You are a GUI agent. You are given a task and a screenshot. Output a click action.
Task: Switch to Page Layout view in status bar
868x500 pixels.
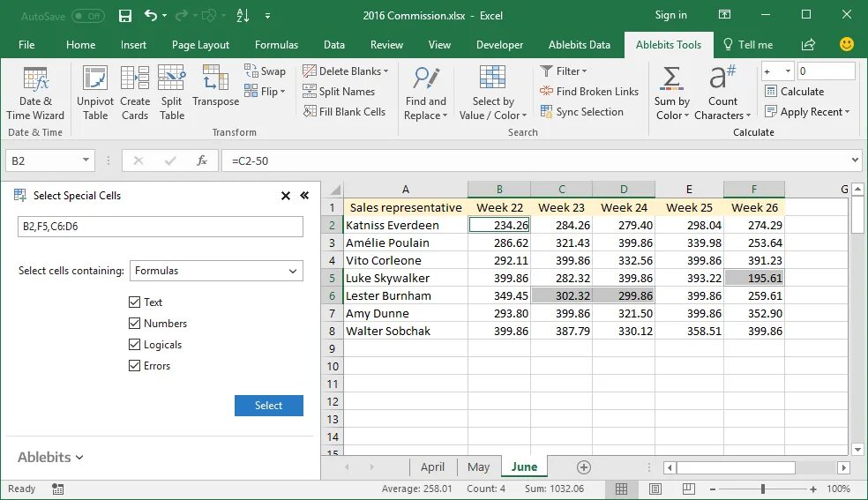point(655,489)
